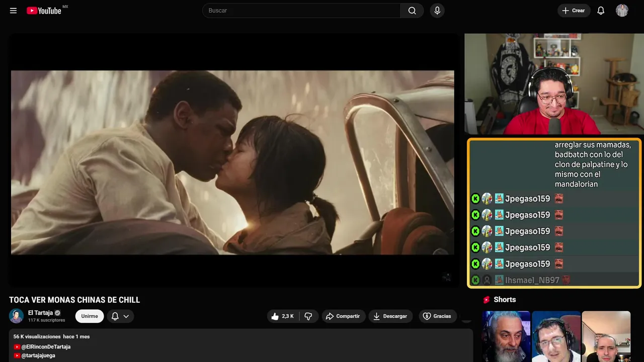
Task: Click the magnifier search button
Action: pyautogui.click(x=412, y=11)
